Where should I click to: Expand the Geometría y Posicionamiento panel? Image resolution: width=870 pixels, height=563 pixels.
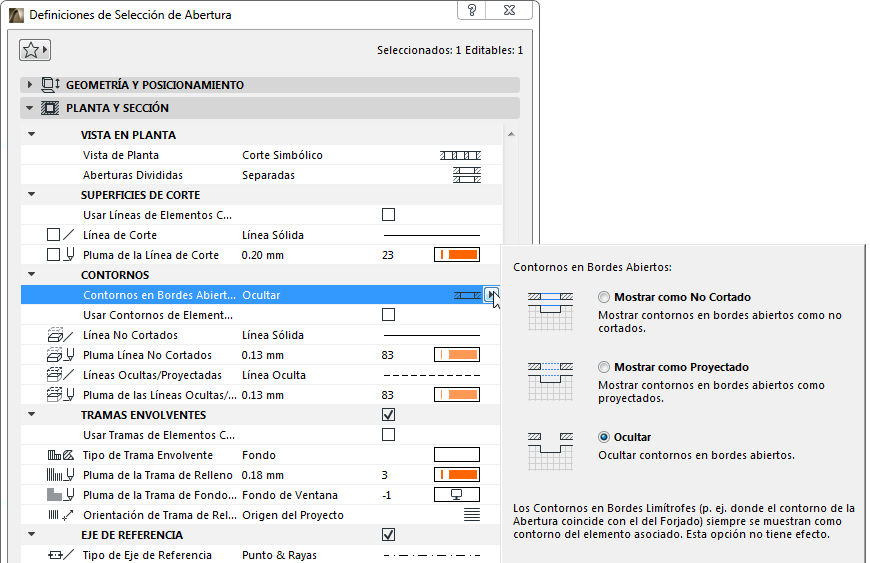tap(30, 85)
